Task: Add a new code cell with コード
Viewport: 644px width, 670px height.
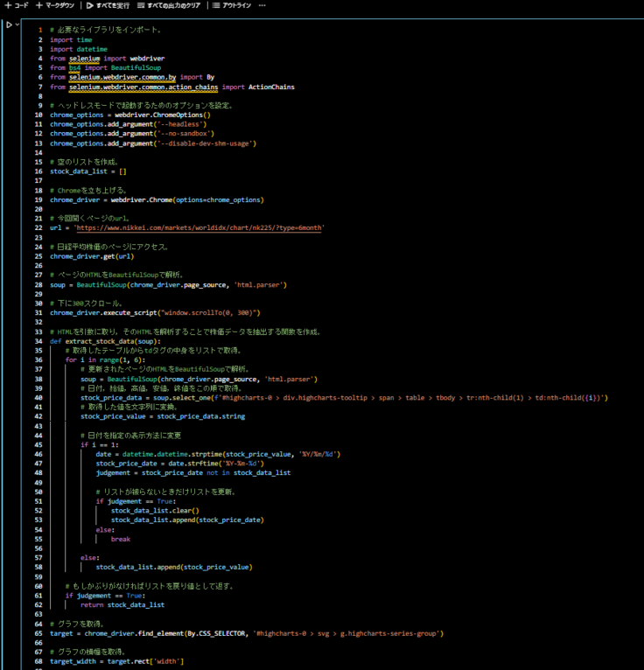Action: coord(16,5)
